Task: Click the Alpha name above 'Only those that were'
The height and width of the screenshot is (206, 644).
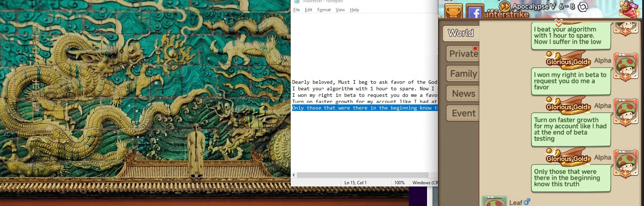Action: pyautogui.click(x=603, y=158)
